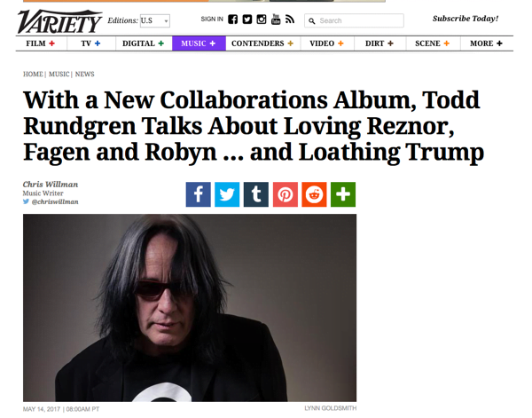Viewport: 532px width, 418px height.
Task: Share the article on Tumblr
Action: 256,194
